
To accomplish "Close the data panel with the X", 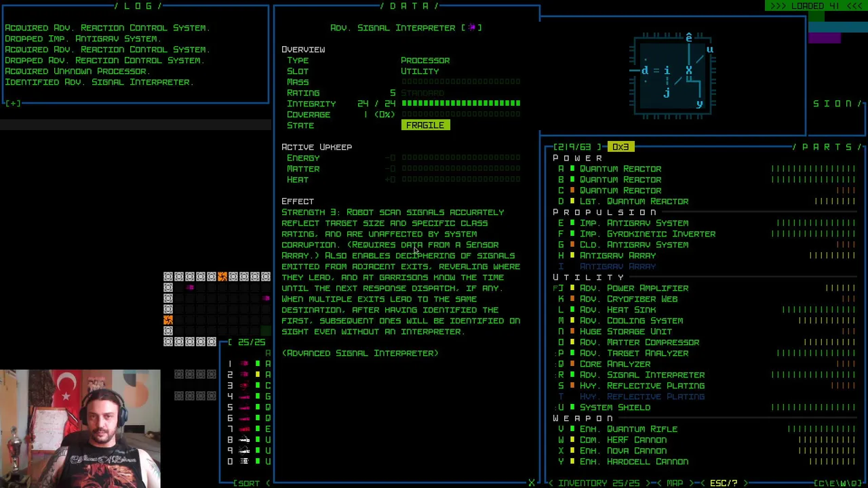I will tap(531, 483).
